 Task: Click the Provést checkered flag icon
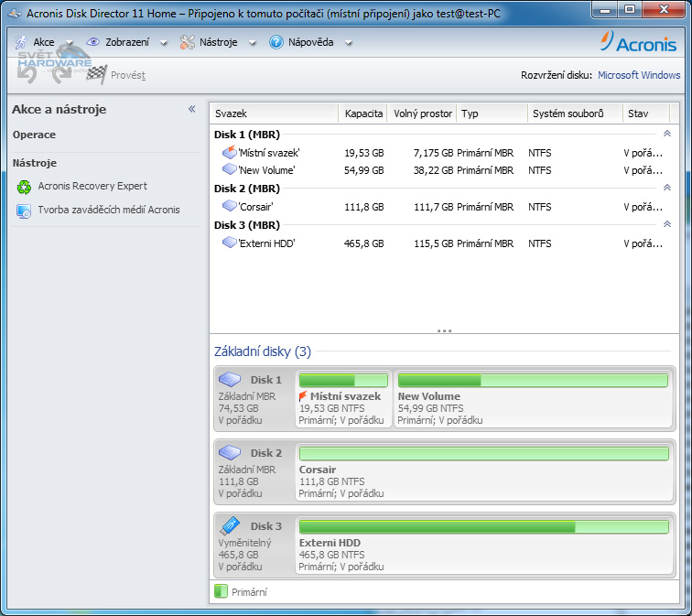(x=97, y=74)
